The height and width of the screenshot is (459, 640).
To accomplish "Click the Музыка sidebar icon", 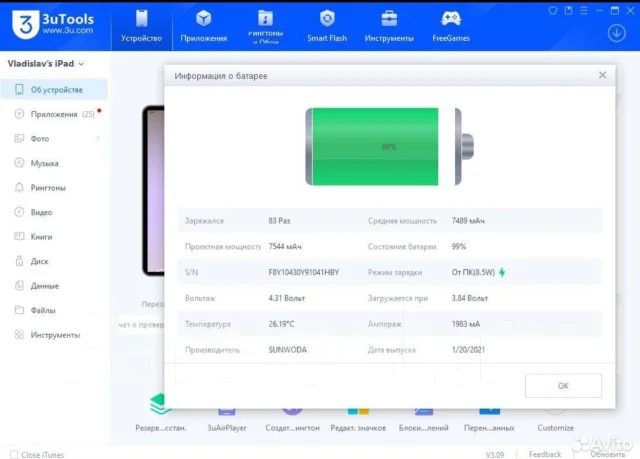I will 19,163.
